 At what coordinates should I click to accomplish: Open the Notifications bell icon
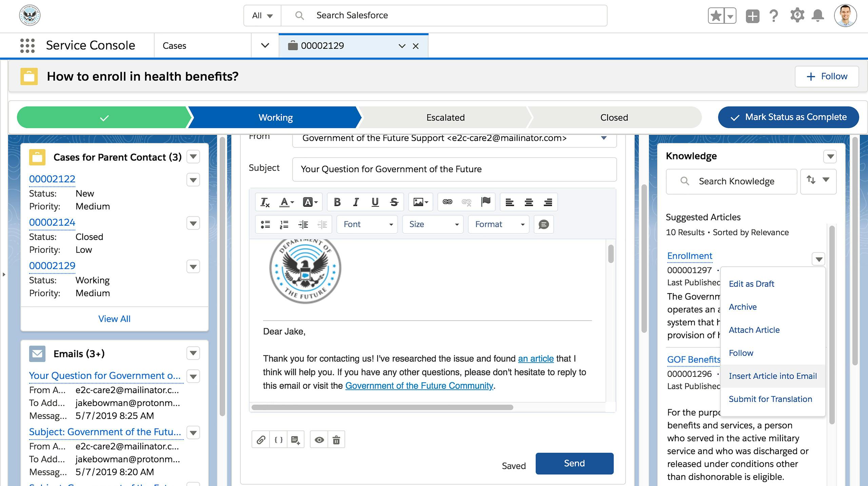tap(818, 16)
